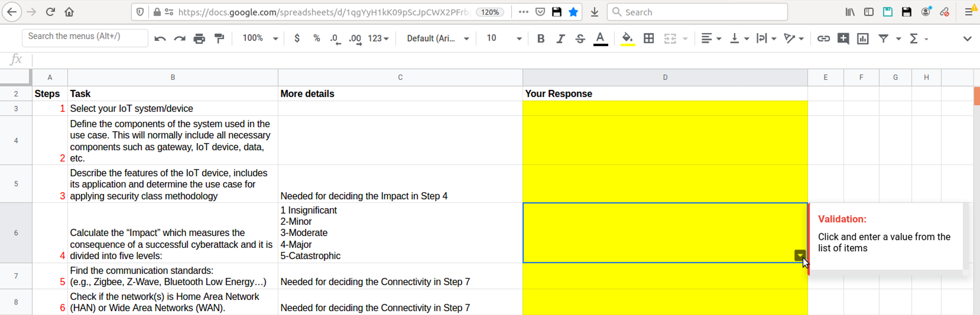This screenshot has width=980, height=315.
Task: Click the print icon
Action: click(199, 38)
